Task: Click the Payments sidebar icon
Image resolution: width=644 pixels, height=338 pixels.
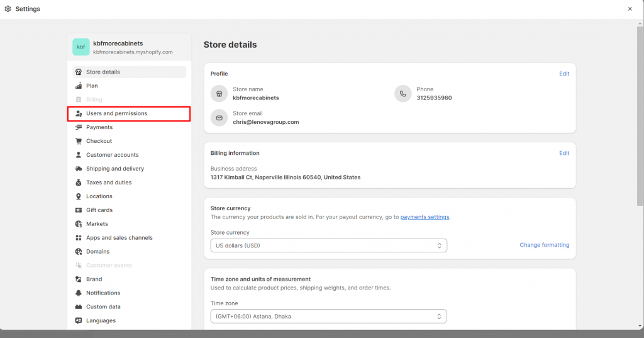Action: 79,127
